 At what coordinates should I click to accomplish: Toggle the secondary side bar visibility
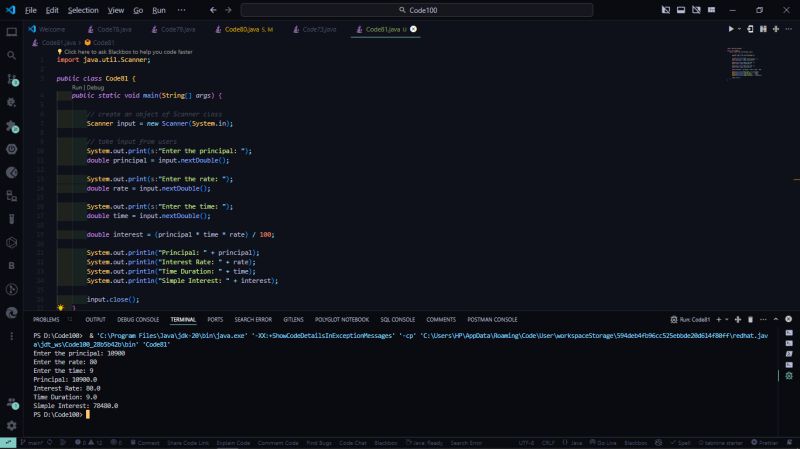[696, 10]
